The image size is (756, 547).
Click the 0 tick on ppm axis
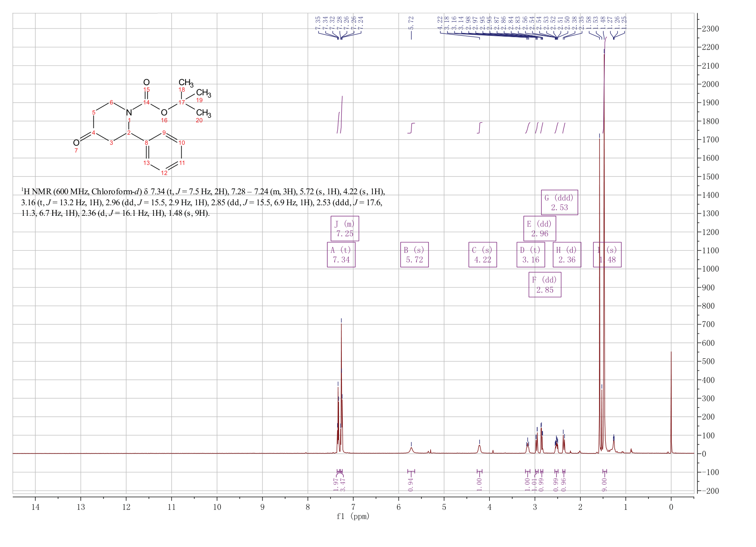(x=671, y=507)
